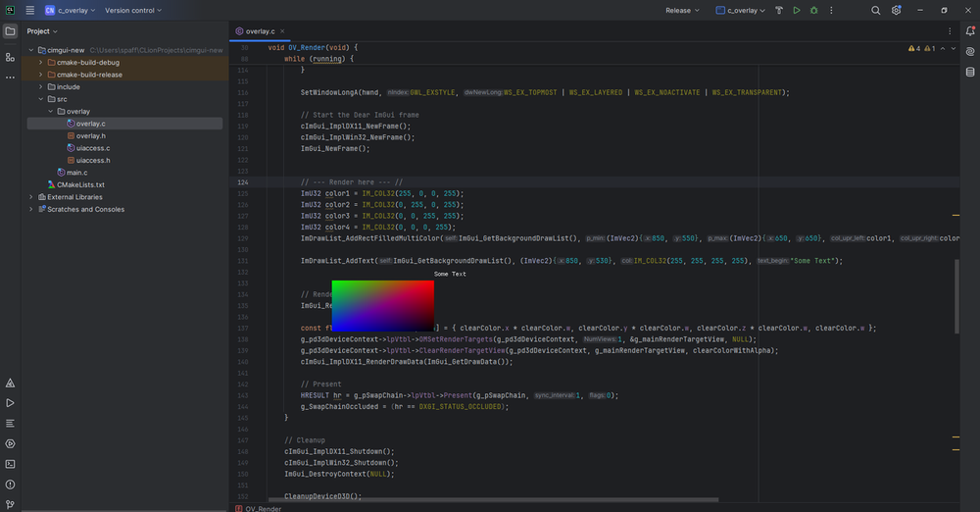Open the main hamburger menu
The image size is (980, 512).
(29, 11)
